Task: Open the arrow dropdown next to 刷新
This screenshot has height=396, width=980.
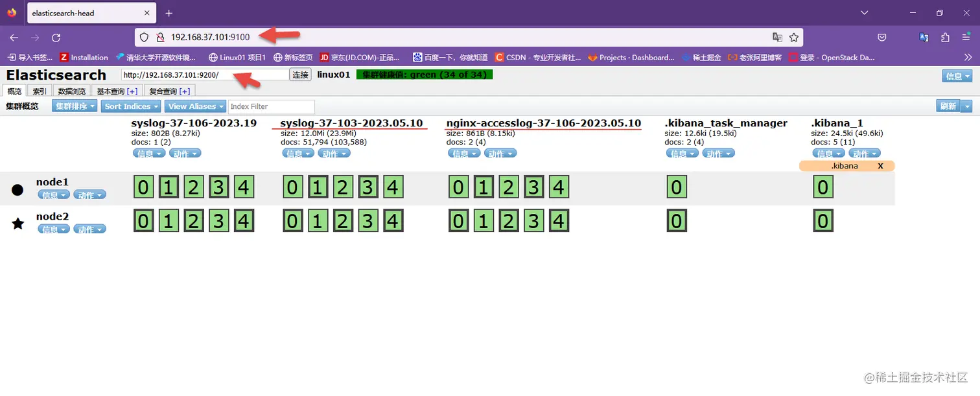Action: (x=966, y=106)
